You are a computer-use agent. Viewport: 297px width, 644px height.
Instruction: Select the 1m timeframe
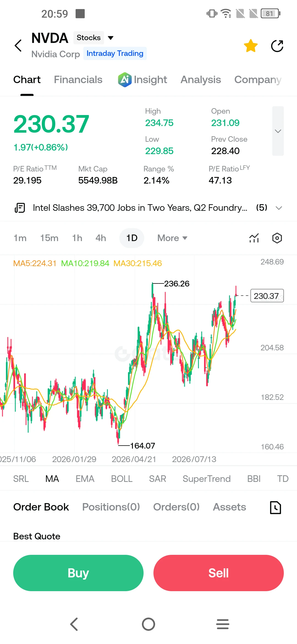20,238
